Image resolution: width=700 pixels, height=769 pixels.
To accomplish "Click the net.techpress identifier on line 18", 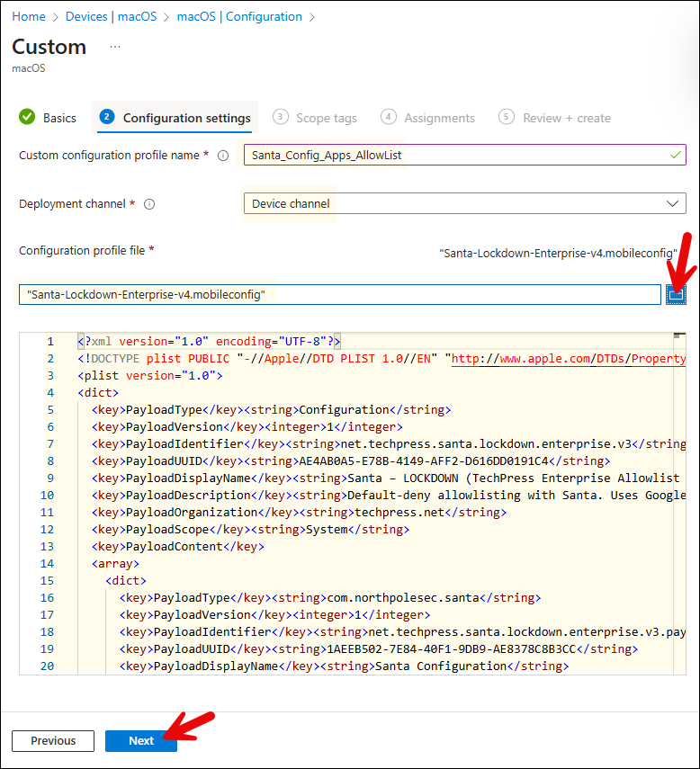I will [x=526, y=632].
